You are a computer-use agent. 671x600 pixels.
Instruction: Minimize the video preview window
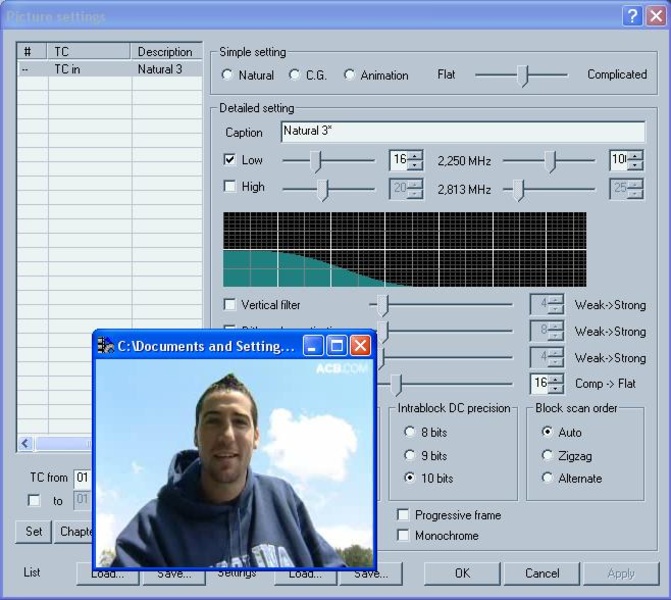tap(313, 345)
